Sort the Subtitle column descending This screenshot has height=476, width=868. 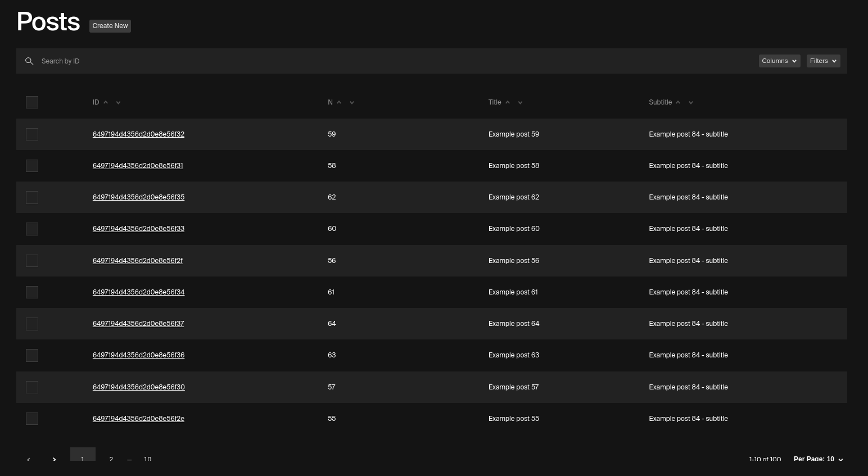tap(691, 103)
